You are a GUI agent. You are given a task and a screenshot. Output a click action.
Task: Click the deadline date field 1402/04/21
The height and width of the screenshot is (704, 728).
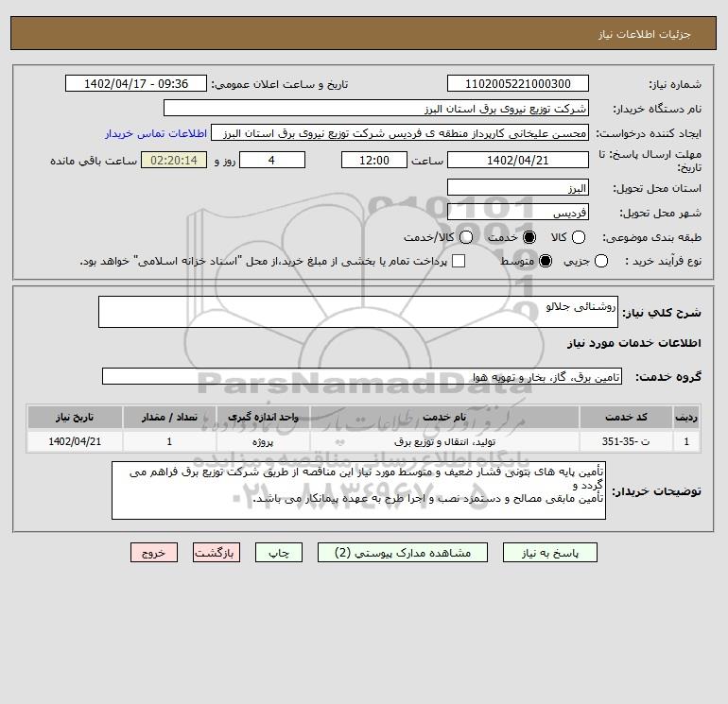pyautogui.click(x=518, y=160)
